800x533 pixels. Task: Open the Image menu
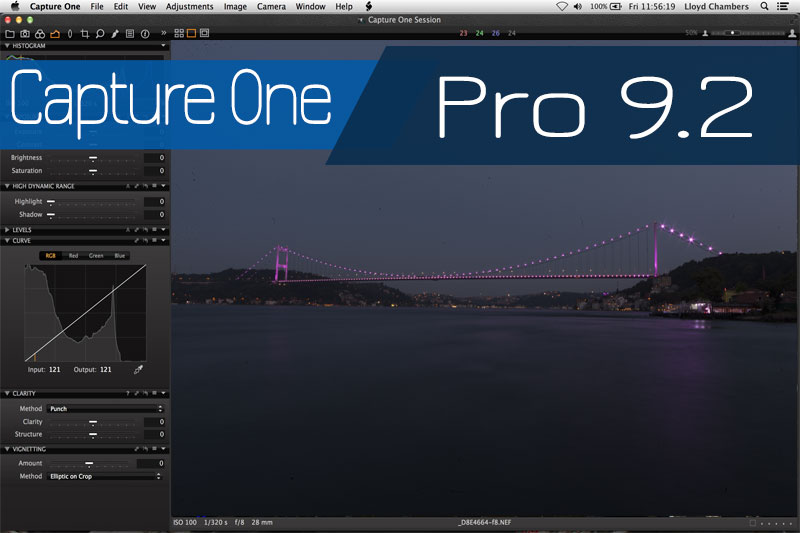point(235,6)
